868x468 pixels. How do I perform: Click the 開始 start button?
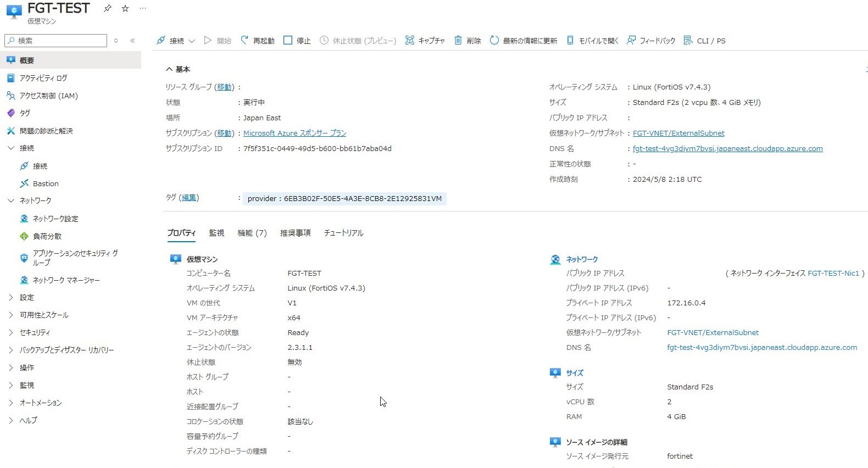[x=218, y=41]
